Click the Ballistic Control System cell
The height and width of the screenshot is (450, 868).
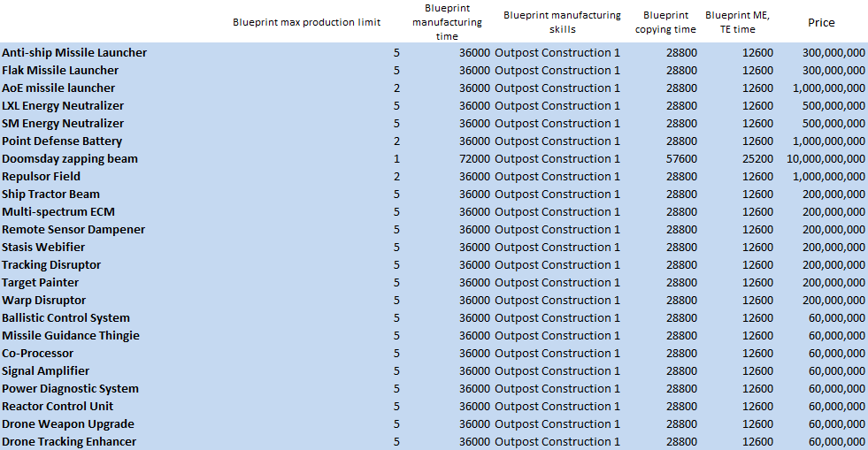[x=65, y=318]
